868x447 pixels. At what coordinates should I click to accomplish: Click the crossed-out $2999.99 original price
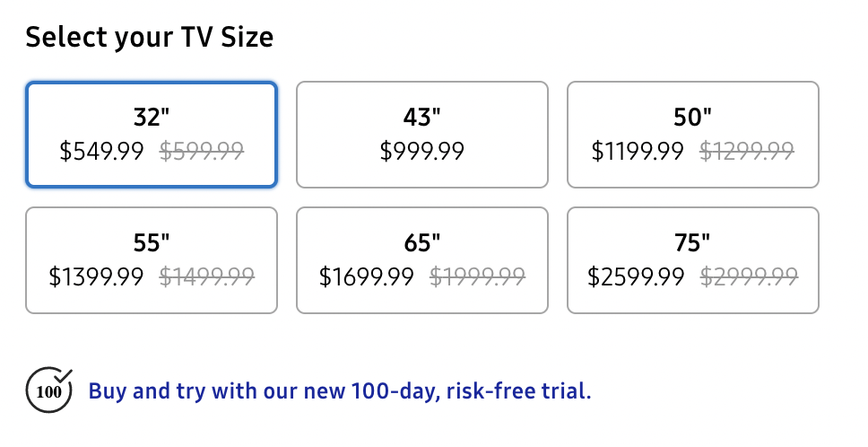(x=749, y=277)
